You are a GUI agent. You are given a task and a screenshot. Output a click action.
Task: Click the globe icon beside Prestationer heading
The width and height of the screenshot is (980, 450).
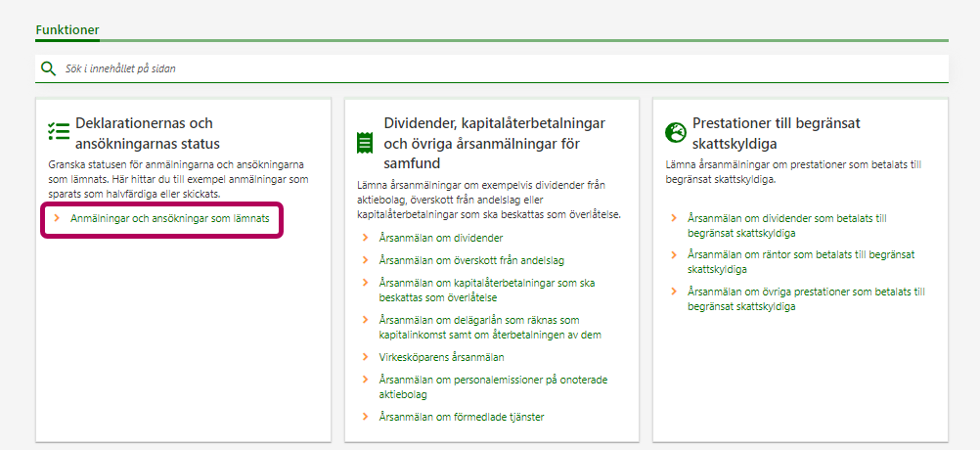tap(675, 132)
